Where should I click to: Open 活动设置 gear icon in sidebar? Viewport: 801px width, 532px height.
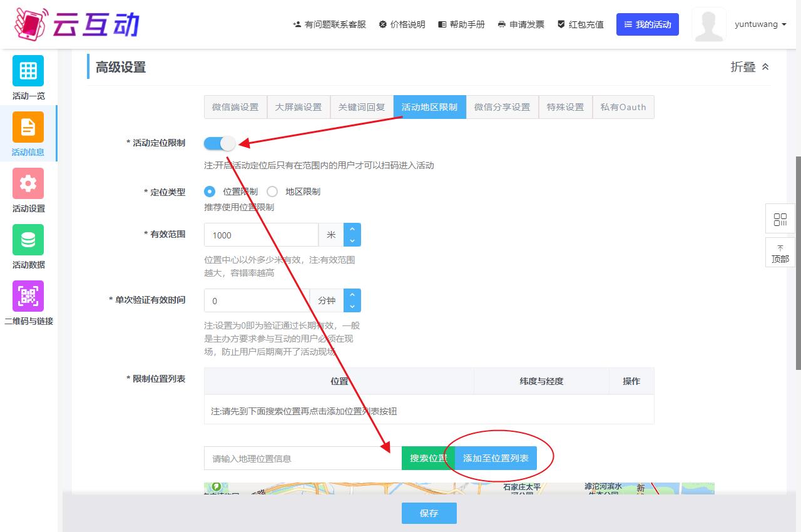point(28,183)
